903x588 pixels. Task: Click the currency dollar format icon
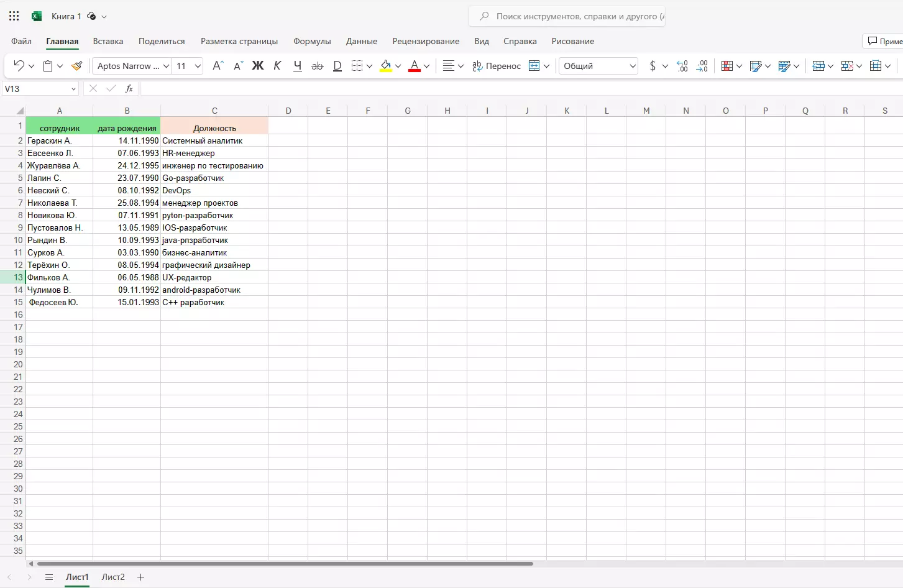652,66
